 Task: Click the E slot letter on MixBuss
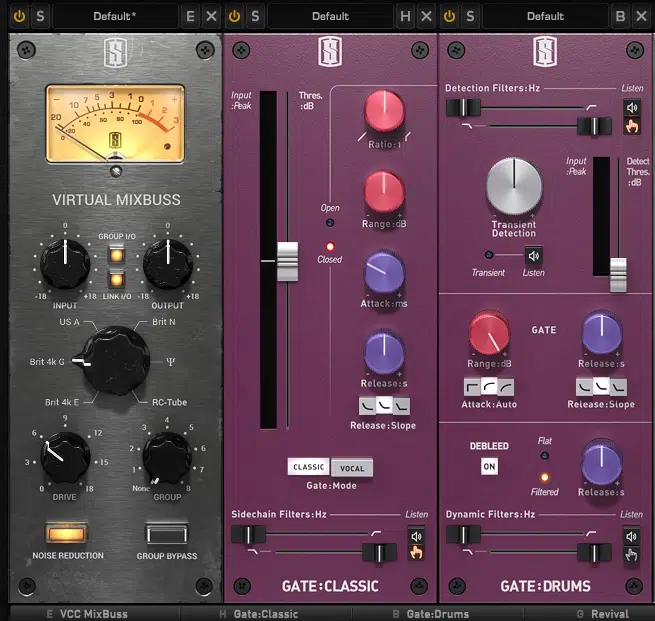pos(190,16)
